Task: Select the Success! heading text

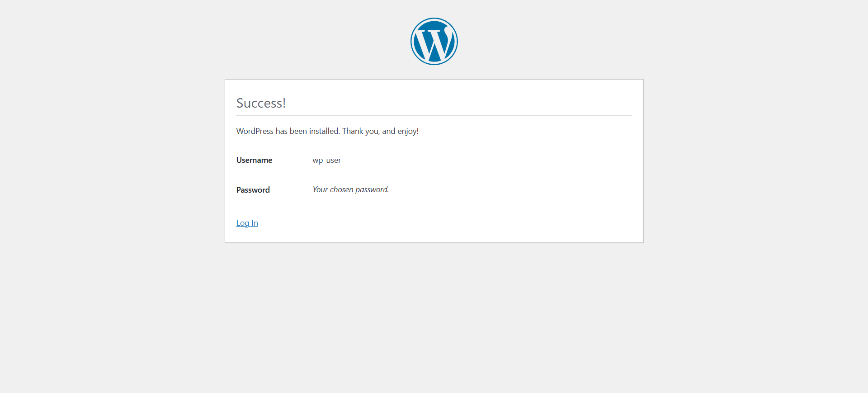Action: 261,103
